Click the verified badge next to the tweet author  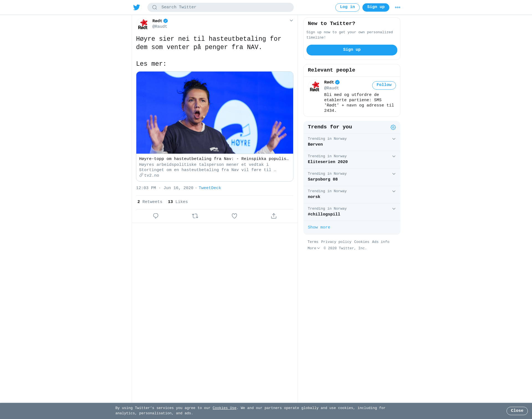pos(166,21)
